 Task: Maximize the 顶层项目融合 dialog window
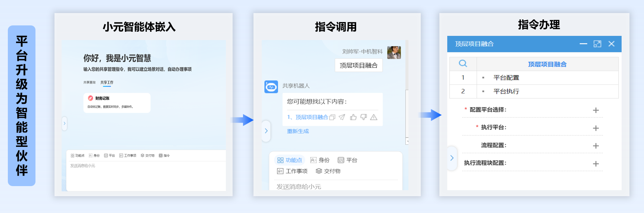pyautogui.click(x=597, y=44)
